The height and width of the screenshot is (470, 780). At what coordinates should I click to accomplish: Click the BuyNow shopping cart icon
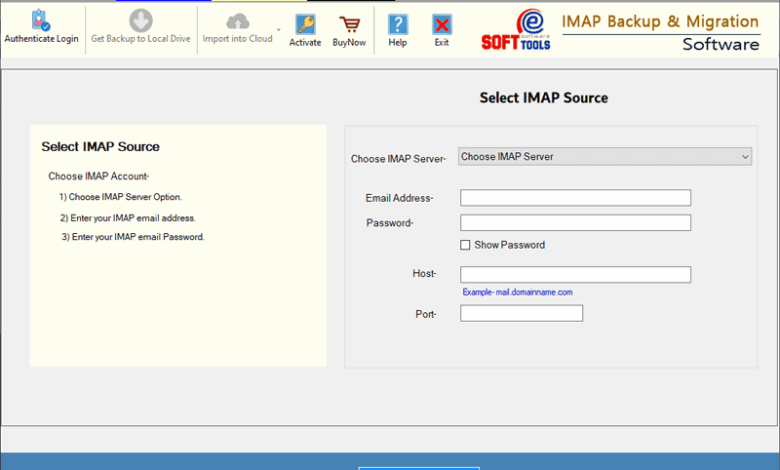[349, 25]
